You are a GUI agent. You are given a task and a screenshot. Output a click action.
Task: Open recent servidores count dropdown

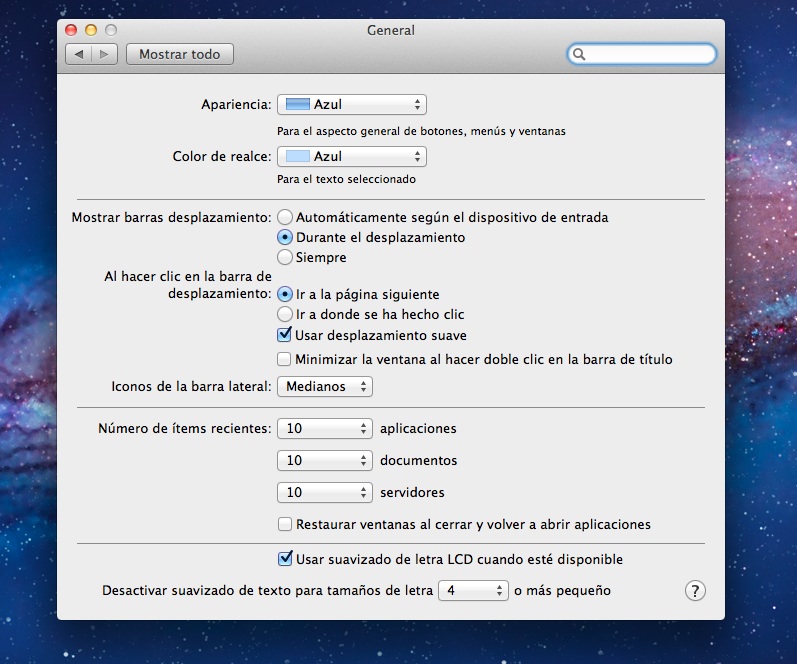324,492
